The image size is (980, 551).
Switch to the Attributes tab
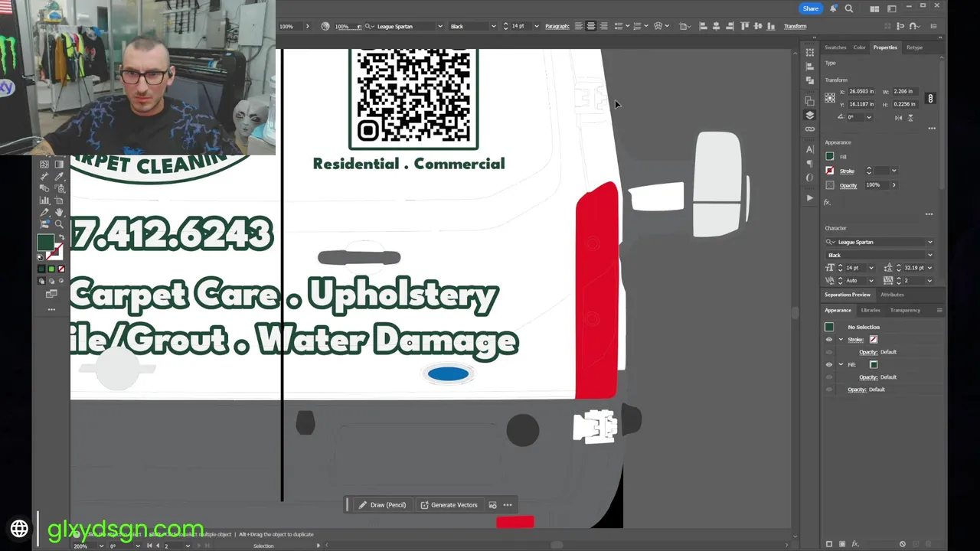[x=892, y=295]
